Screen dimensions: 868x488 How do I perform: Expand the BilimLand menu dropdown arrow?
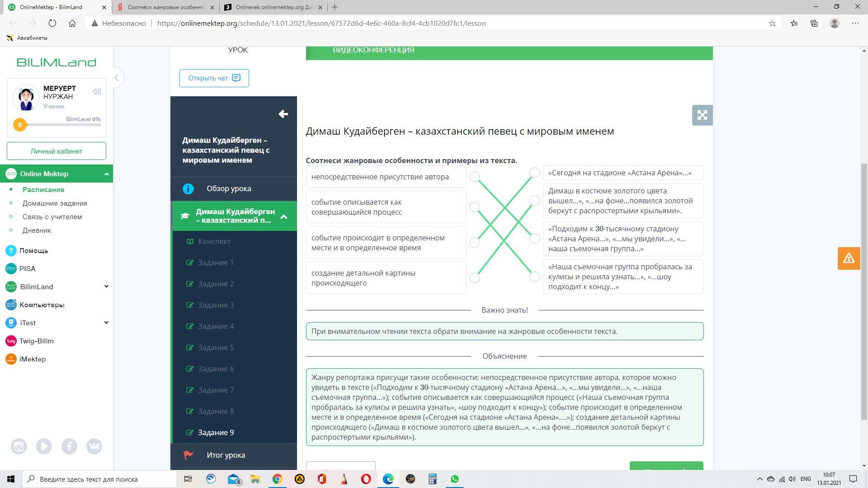coord(106,286)
